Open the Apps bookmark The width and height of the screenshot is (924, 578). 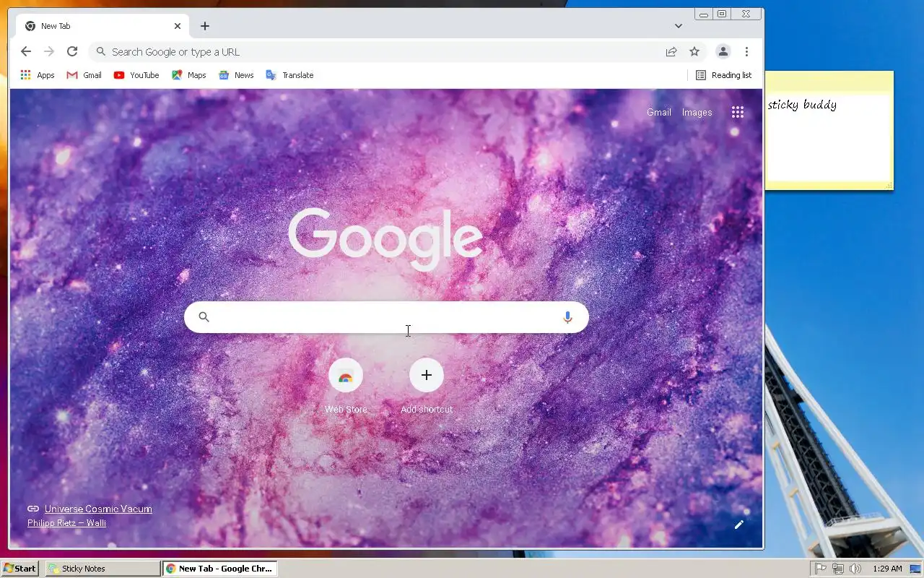(x=38, y=75)
